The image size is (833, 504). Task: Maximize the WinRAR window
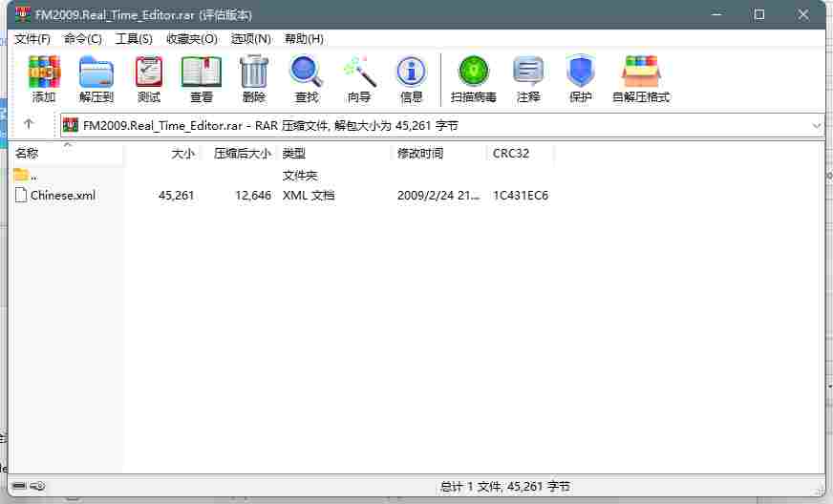[x=759, y=14]
